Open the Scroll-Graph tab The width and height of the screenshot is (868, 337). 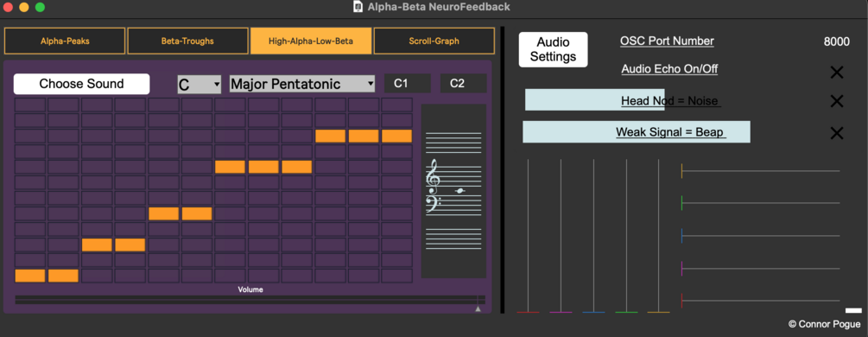point(434,41)
